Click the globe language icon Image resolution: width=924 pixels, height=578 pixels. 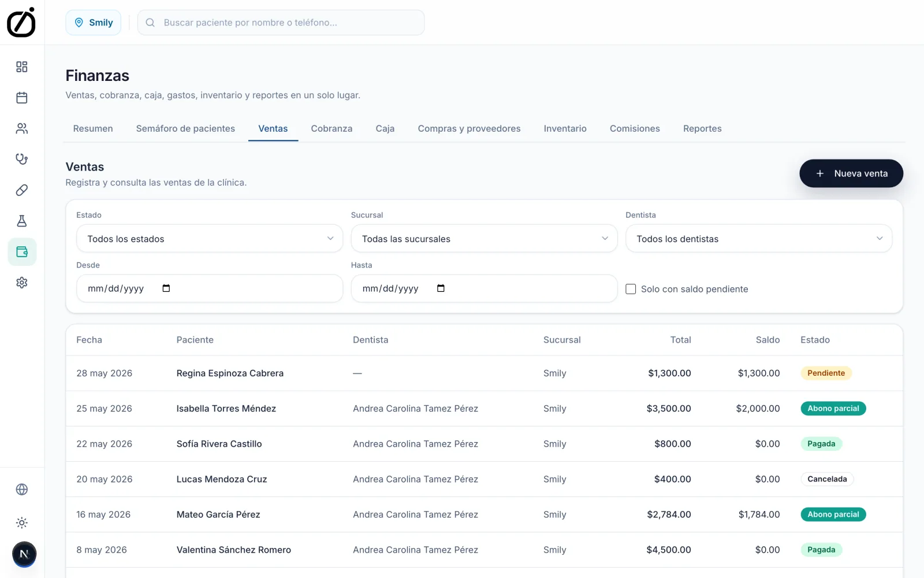(x=22, y=490)
